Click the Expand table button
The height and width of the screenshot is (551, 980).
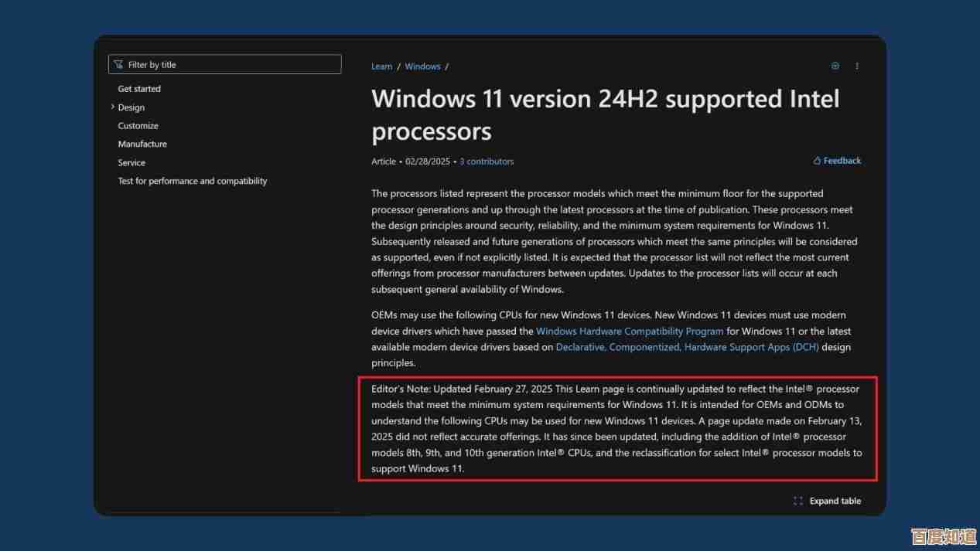pyautogui.click(x=835, y=501)
